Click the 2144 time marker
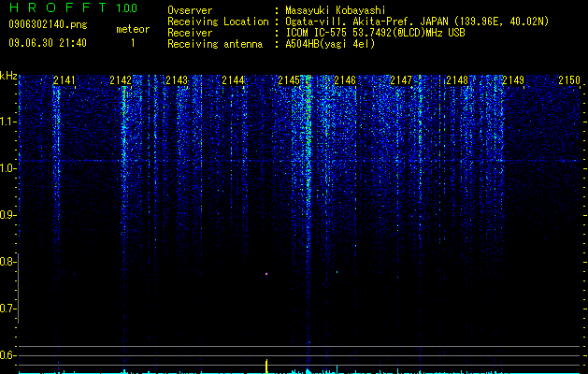Screen dimensions: 588x374 233,80
